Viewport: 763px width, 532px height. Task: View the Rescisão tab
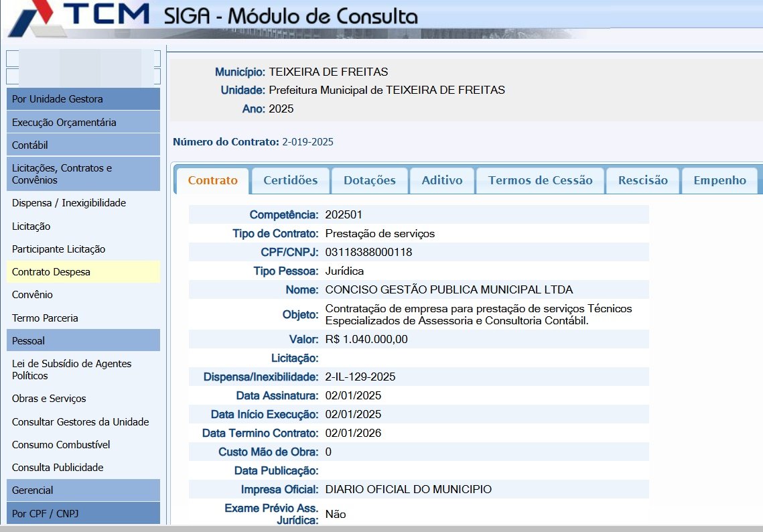click(642, 180)
